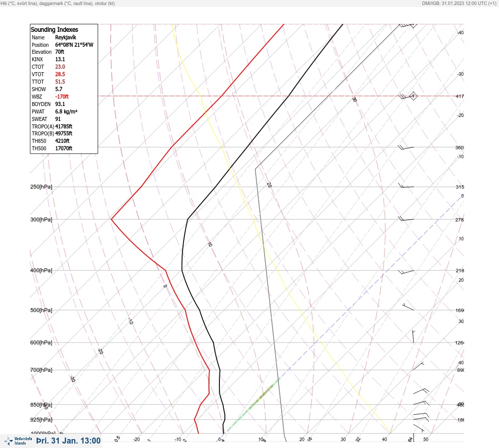
Task: Click the elevation value '70ft'
Action: pos(60,52)
